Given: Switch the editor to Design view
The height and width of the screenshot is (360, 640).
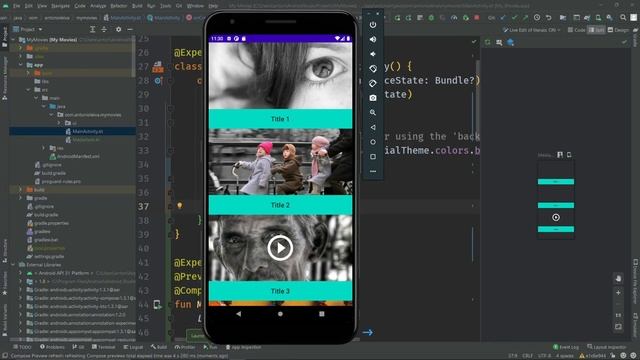Looking at the screenshot, I should tap(618, 30).
